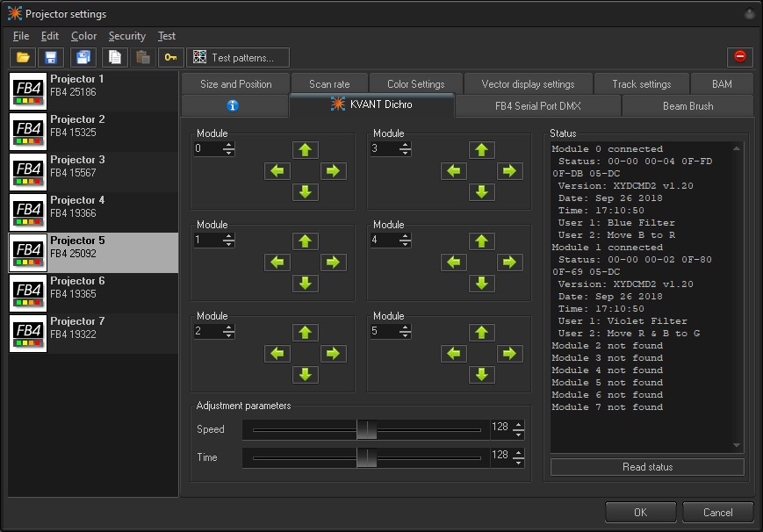Click the Test patterns button
Image resolution: width=763 pixels, height=532 pixels.
pyautogui.click(x=238, y=57)
